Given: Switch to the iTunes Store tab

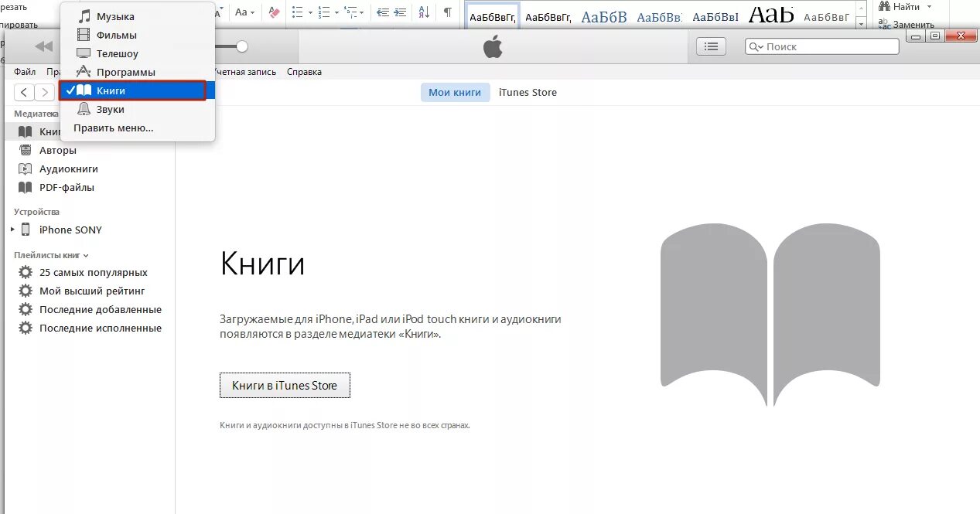Looking at the screenshot, I should click(528, 92).
